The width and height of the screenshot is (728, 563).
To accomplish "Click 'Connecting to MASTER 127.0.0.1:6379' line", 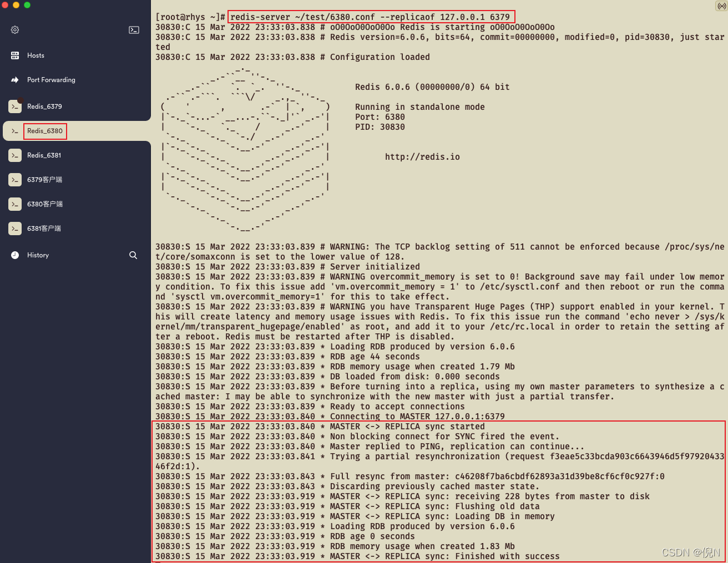I will tap(330, 417).
